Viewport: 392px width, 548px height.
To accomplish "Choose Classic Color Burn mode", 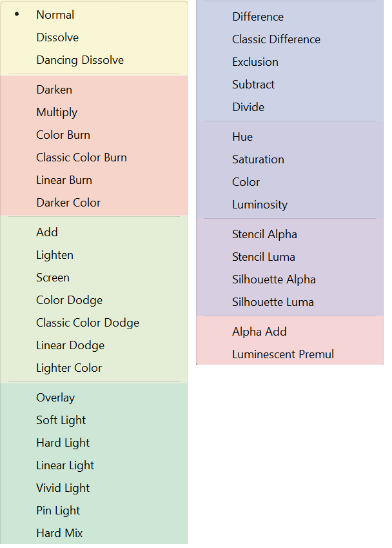I will click(81, 157).
